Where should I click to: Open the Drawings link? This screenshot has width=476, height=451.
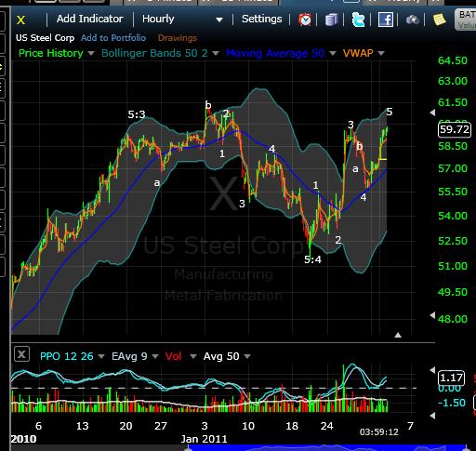(x=178, y=38)
